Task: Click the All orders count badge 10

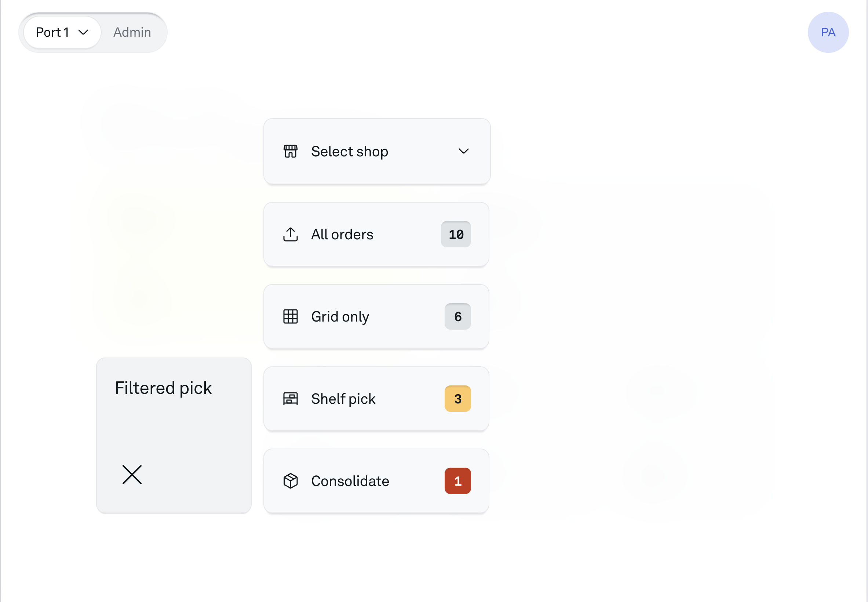Action: click(x=456, y=234)
